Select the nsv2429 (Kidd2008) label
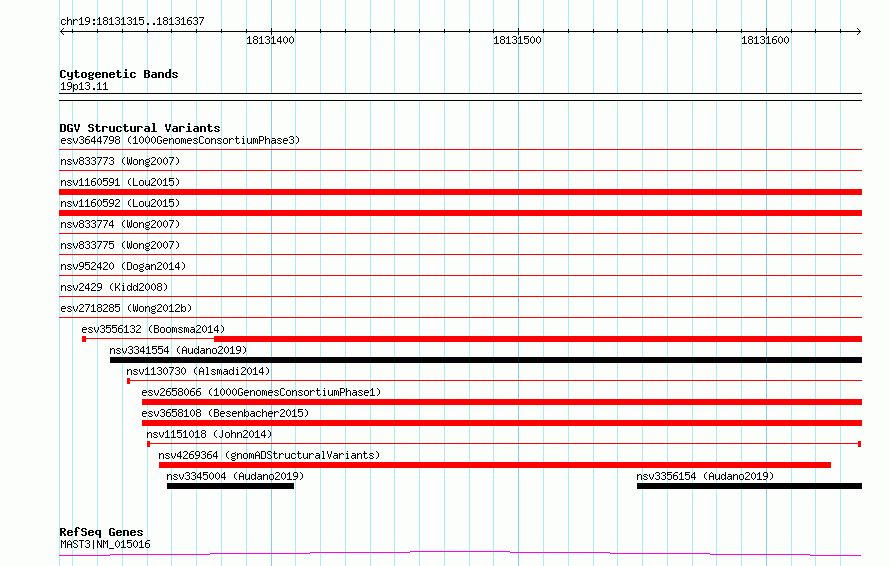Screen dimensions: 890x566 (x=114, y=287)
